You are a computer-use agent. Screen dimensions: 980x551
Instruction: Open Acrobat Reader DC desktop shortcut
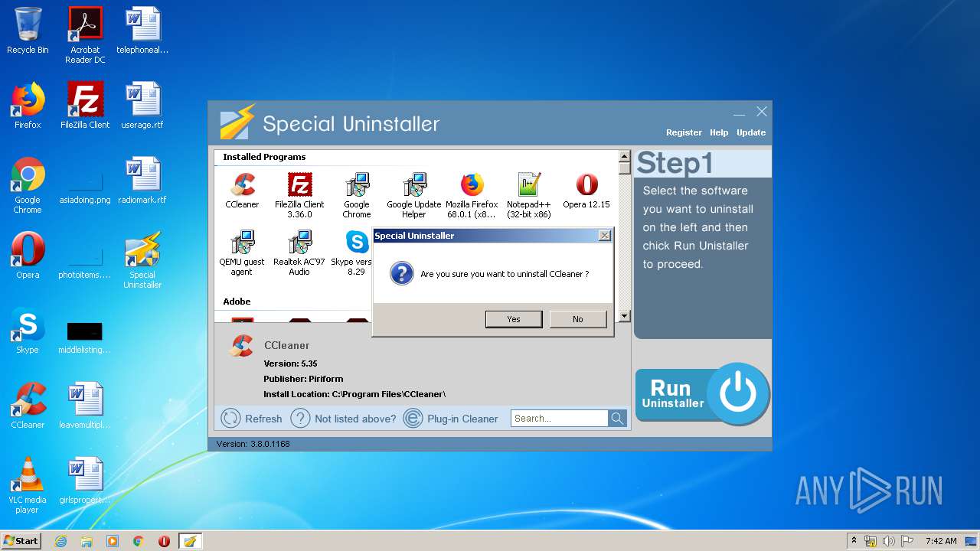(x=85, y=35)
